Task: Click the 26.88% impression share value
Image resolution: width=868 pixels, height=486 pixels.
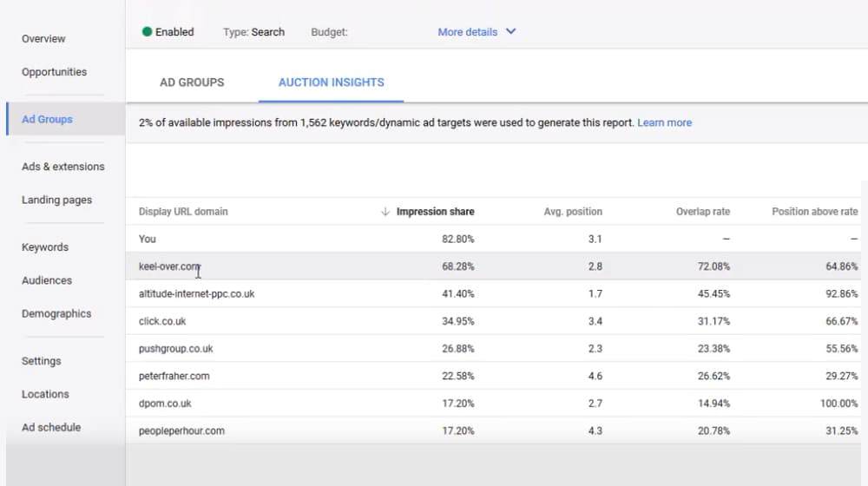Action: [x=457, y=349]
